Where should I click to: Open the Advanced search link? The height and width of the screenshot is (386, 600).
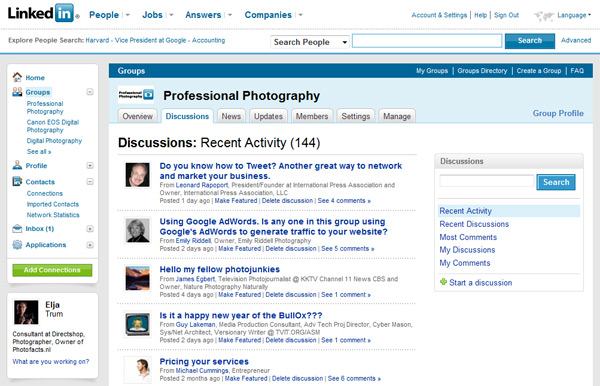coord(576,40)
